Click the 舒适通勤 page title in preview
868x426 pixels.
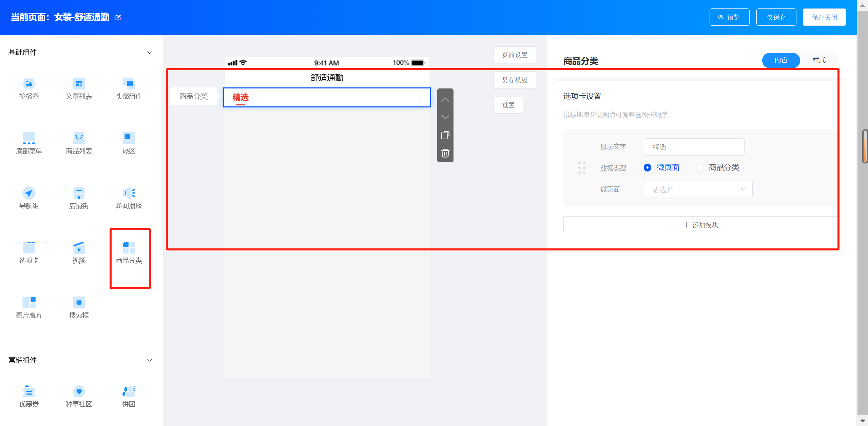click(x=327, y=78)
